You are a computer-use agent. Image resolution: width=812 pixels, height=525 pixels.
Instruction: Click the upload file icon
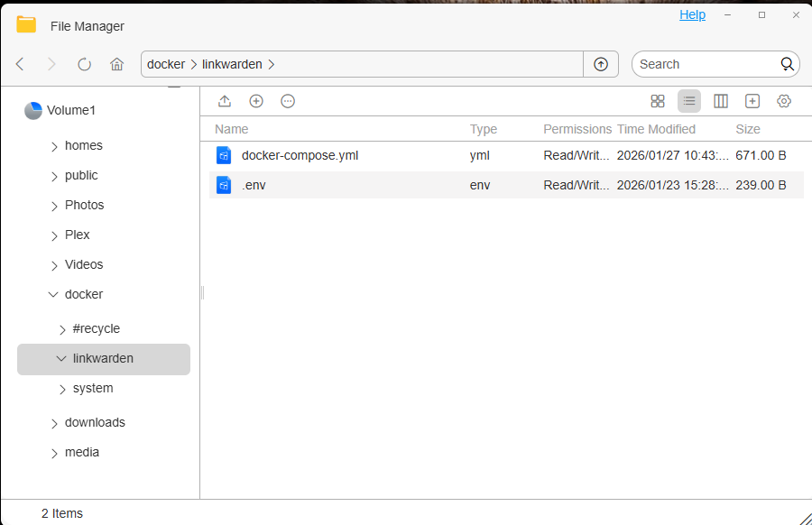[x=225, y=101]
